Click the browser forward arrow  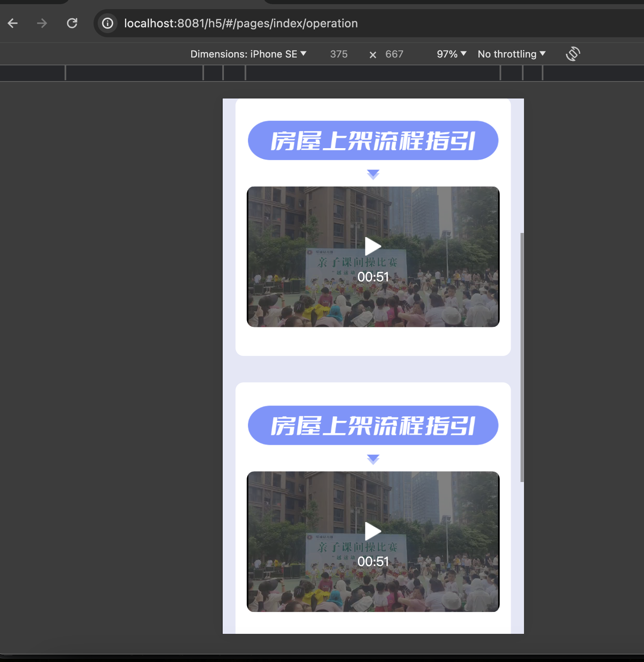click(42, 23)
